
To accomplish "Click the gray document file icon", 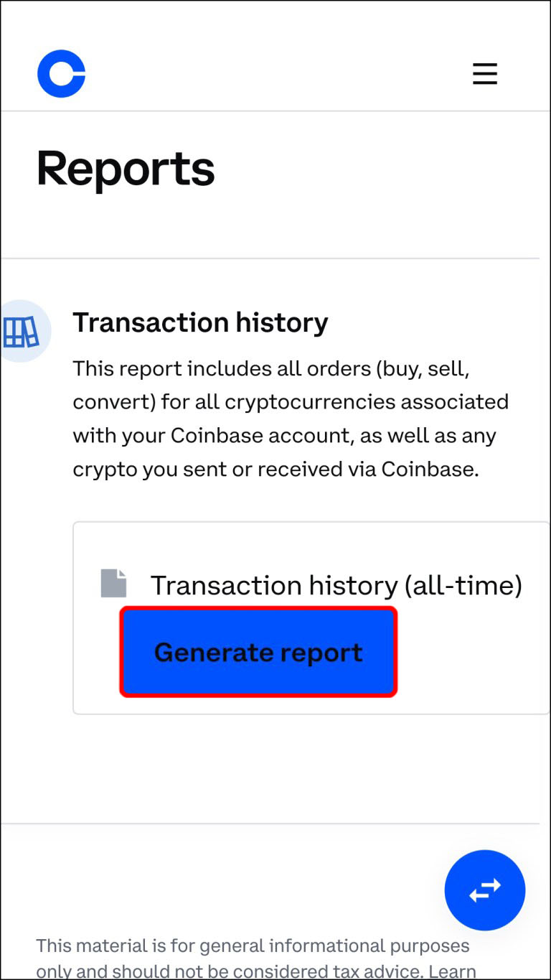I will tap(113, 584).
